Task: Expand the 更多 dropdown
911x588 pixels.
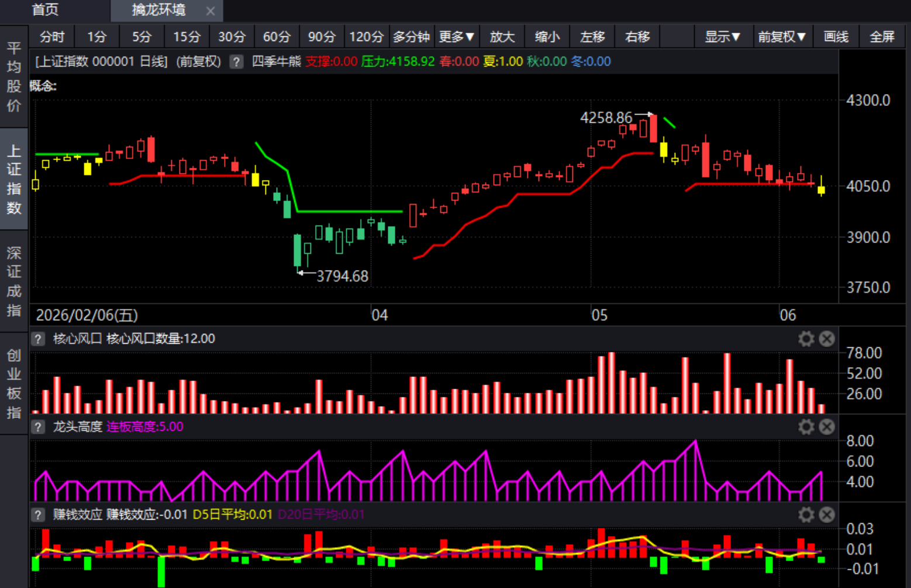Action: point(457,37)
